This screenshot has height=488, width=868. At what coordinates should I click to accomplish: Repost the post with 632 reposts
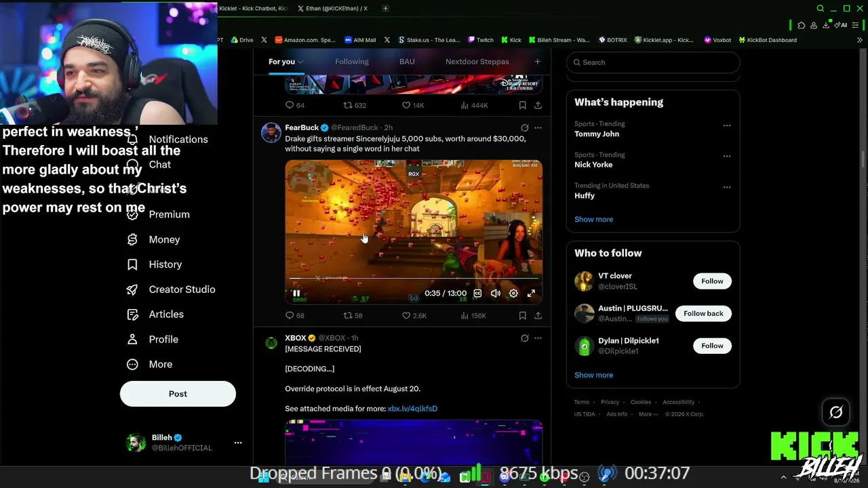(x=355, y=106)
